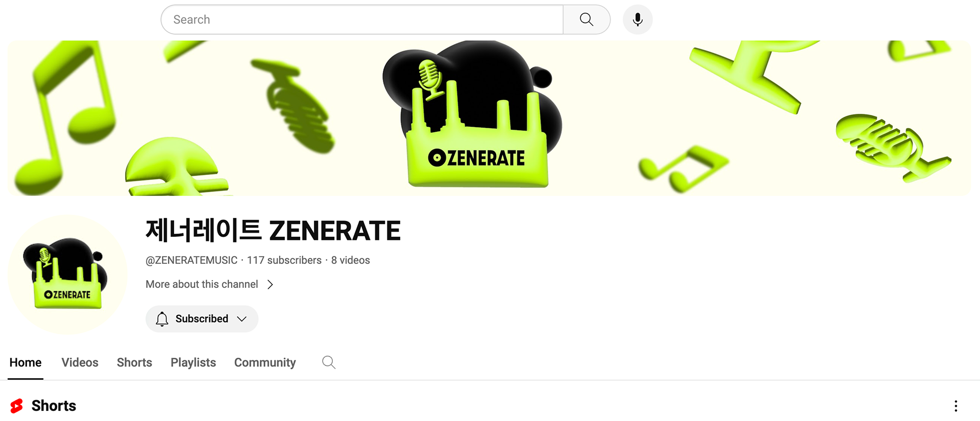Viewport: 980px width, 421px height.
Task: Focus the Search input field
Action: point(362,20)
